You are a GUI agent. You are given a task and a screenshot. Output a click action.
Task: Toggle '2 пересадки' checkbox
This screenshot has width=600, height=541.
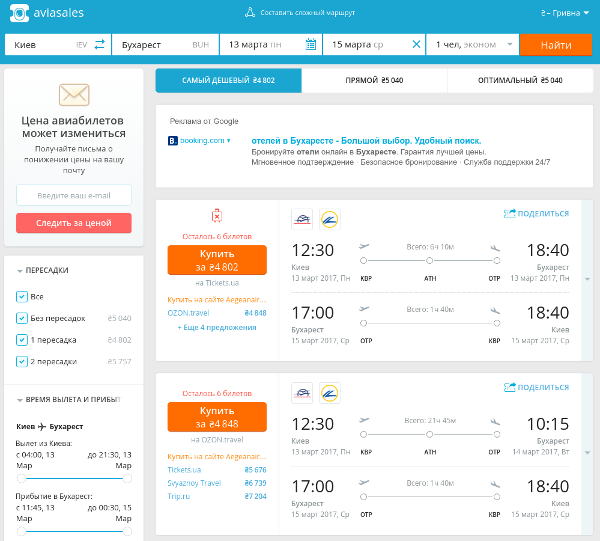click(x=22, y=360)
